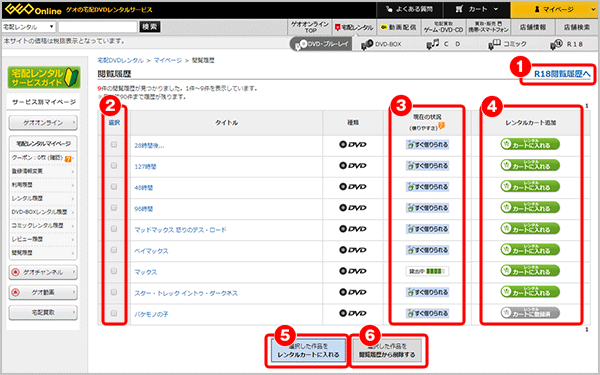Add マッドマックス to rental cart
This screenshot has width=600, height=375.
click(x=530, y=228)
